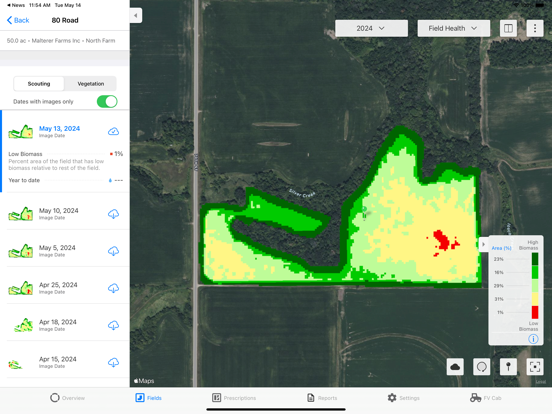Download Apr 15, 2024 image cloud icon

(x=113, y=363)
